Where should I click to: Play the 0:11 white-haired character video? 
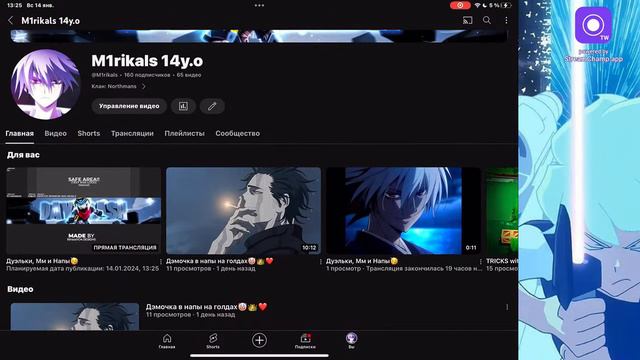(403, 211)
